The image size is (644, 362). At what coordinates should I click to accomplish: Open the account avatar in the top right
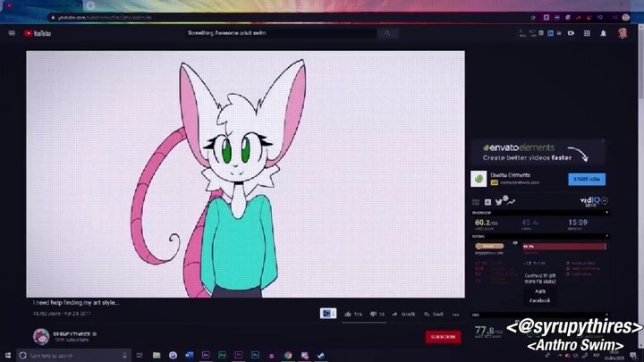[623, 33]
